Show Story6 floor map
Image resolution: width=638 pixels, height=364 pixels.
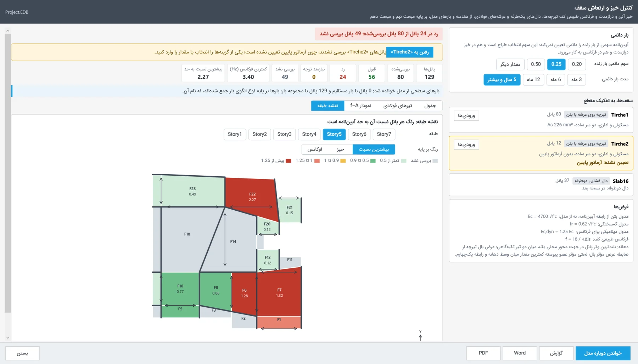[359, 134]
